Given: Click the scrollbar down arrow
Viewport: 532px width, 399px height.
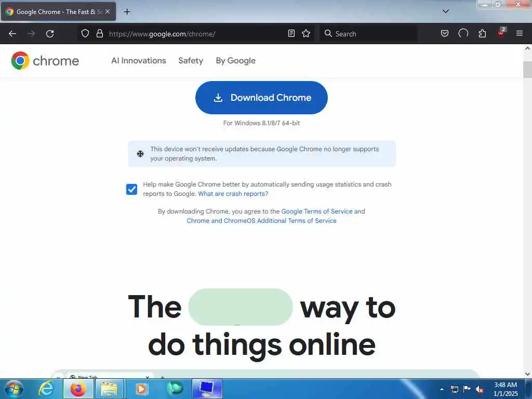Looking at the screenshot, I should click(x=527, y=374).
